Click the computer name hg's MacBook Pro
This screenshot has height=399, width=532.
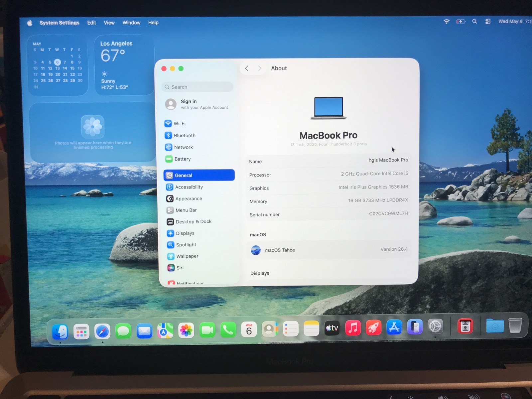pos(388,160)
